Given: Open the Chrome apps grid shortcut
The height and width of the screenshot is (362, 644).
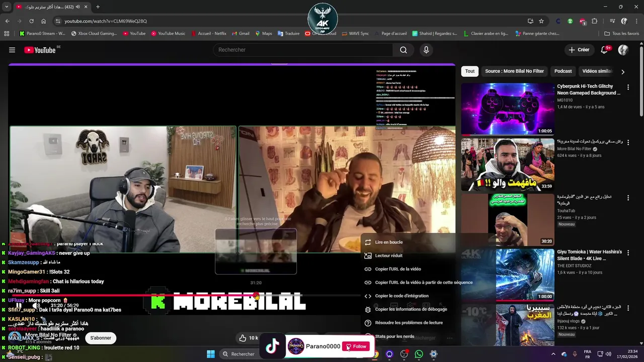Looking at the screenshot, I should pos(7,34).
